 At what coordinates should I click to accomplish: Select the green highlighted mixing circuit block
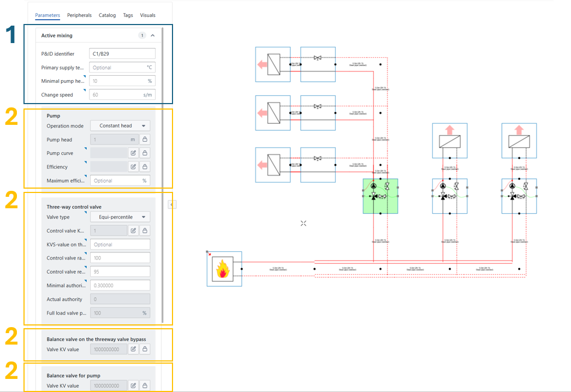point(380,196)
